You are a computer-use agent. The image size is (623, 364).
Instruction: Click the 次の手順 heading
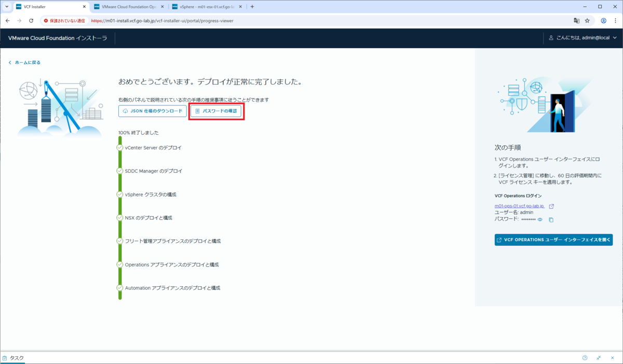coord(508,147)
